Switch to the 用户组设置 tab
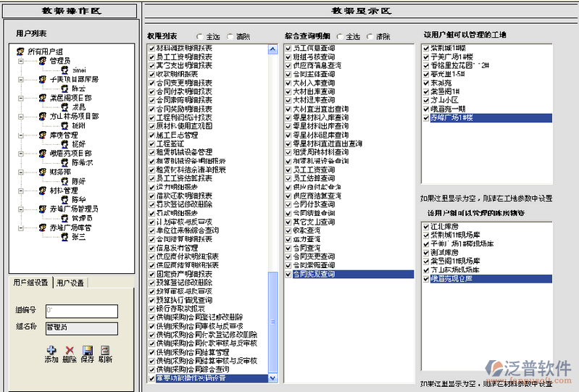 pyautogui.click(x=31, y=283)
